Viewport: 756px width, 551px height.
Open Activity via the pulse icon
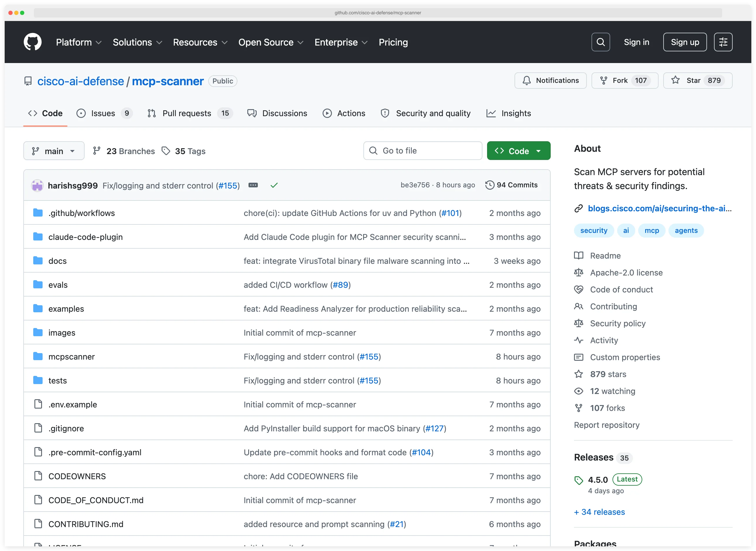579,340
